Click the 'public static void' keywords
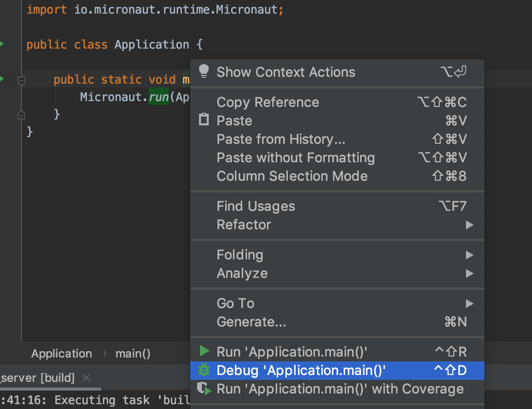This screenshot has width=532, height=409. (x=115, y=79)
